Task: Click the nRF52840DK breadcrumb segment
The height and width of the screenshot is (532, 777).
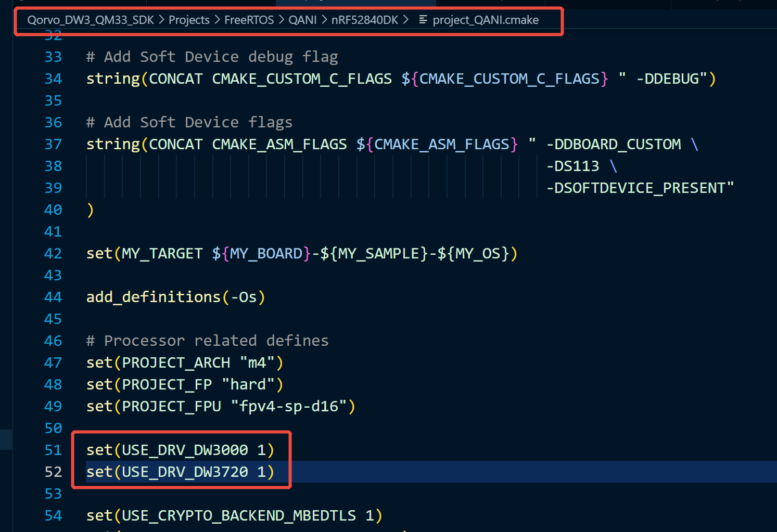Action: pyautogui.click(x=364, y=20)
